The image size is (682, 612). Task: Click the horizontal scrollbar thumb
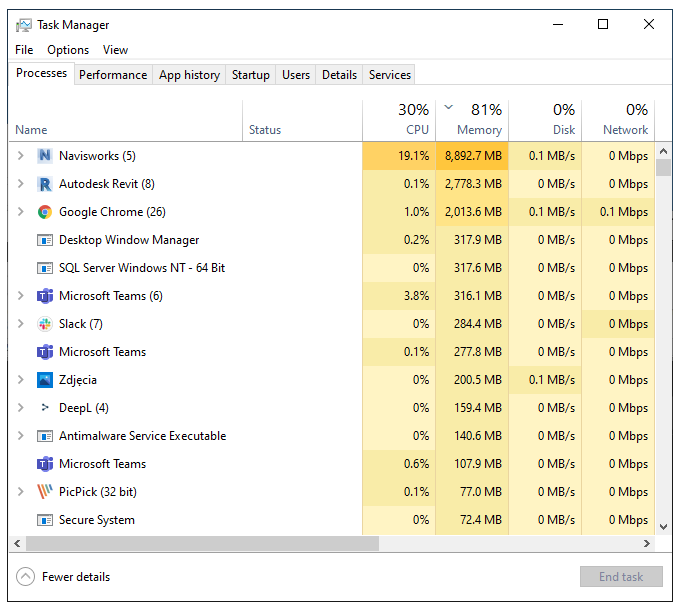pyautogui.click(x=202, y=544)
